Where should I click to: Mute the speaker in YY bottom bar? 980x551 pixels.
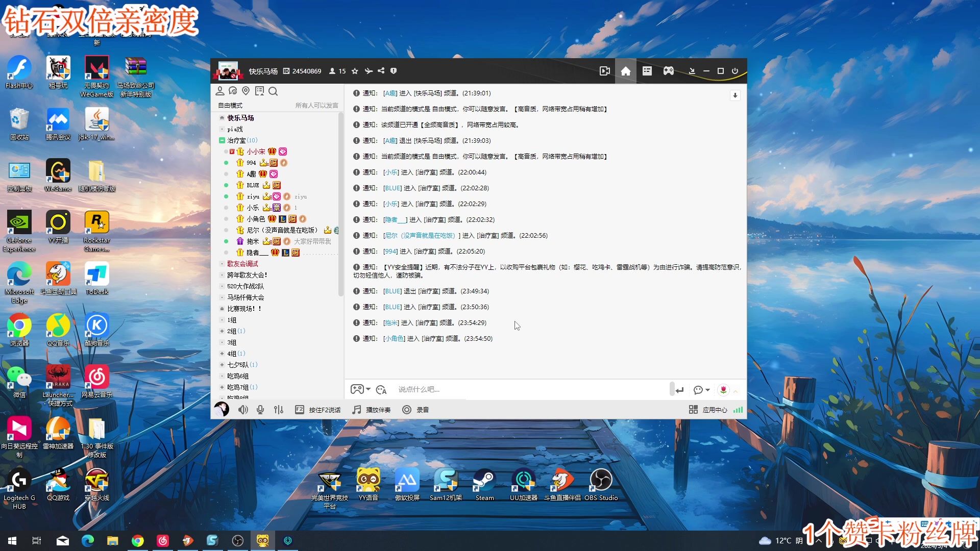click(243, 410)
